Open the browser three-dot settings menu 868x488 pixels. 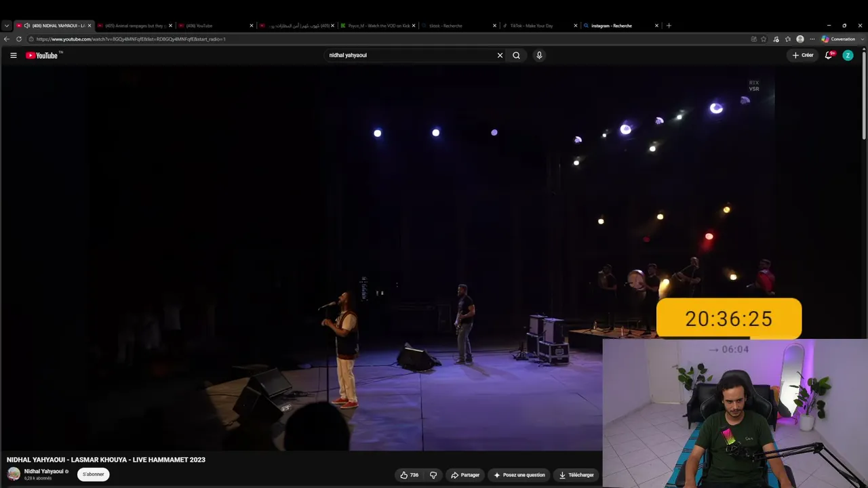[x=812, y=39]
